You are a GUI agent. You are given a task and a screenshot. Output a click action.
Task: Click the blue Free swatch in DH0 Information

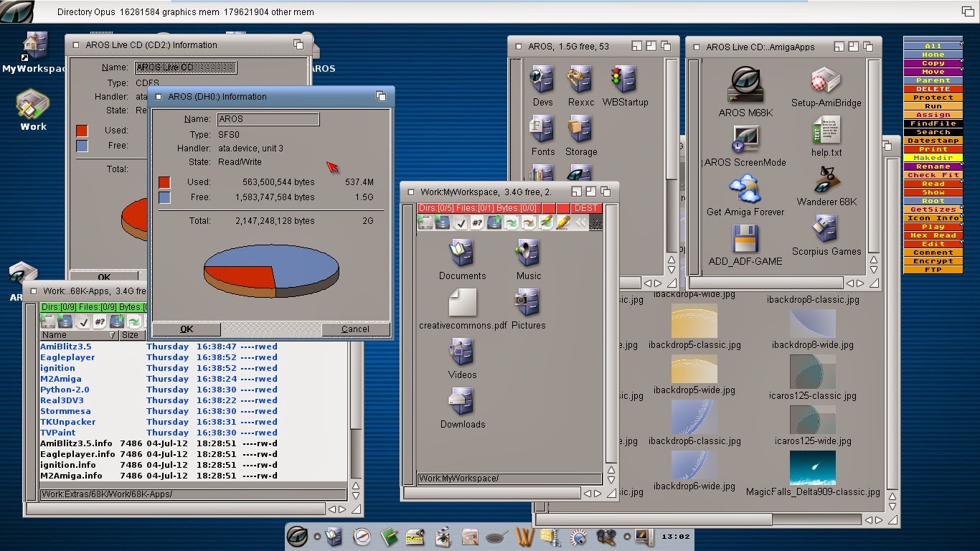[x=164, y=197]
